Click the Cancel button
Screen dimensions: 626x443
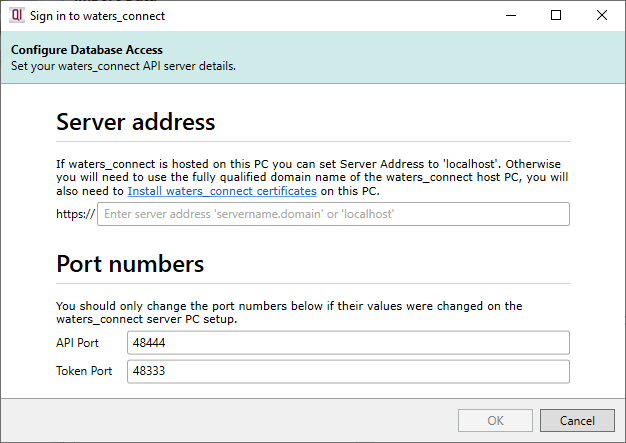coord(577,420)
